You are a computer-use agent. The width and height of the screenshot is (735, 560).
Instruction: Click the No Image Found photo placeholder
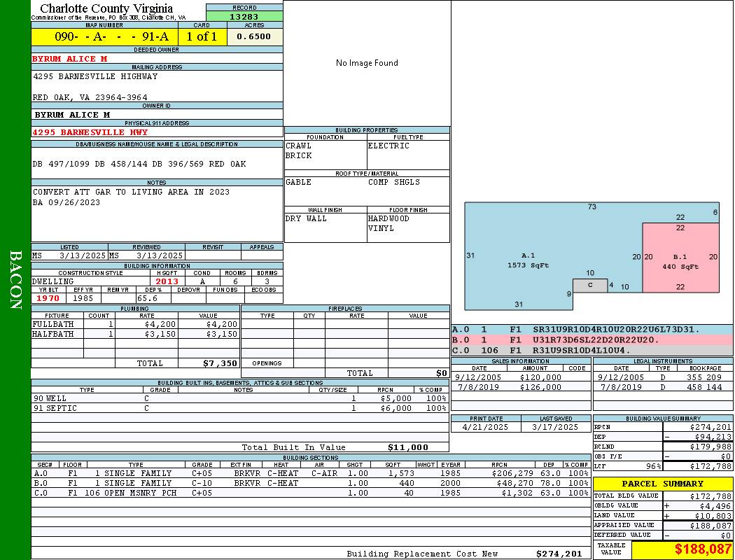367,63
